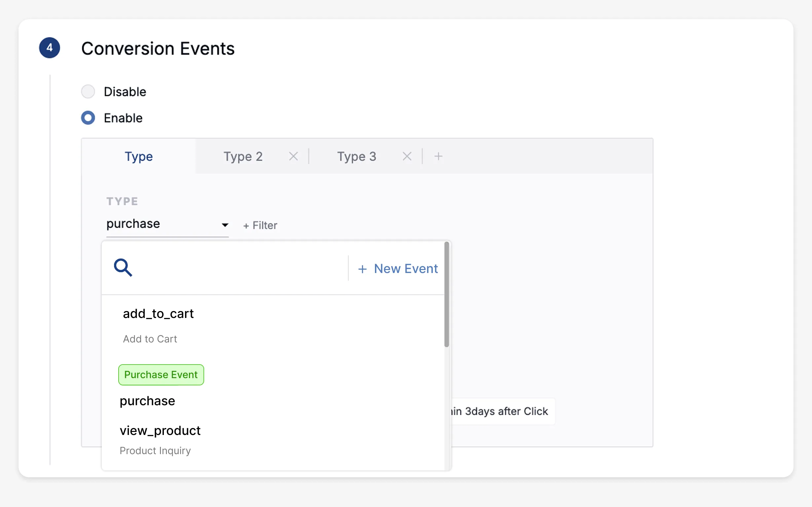
Task: Open the Type 2 tab
Action: [243, 157]
